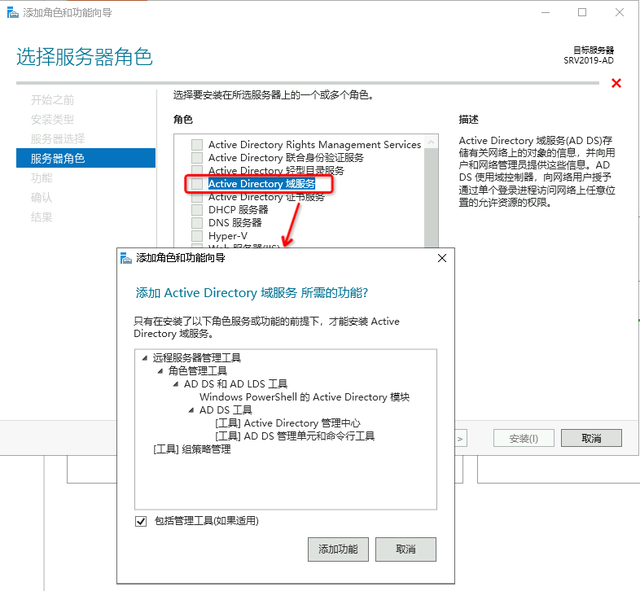
Task: Check Active Directory 证书服务 role
Action: 197,197
